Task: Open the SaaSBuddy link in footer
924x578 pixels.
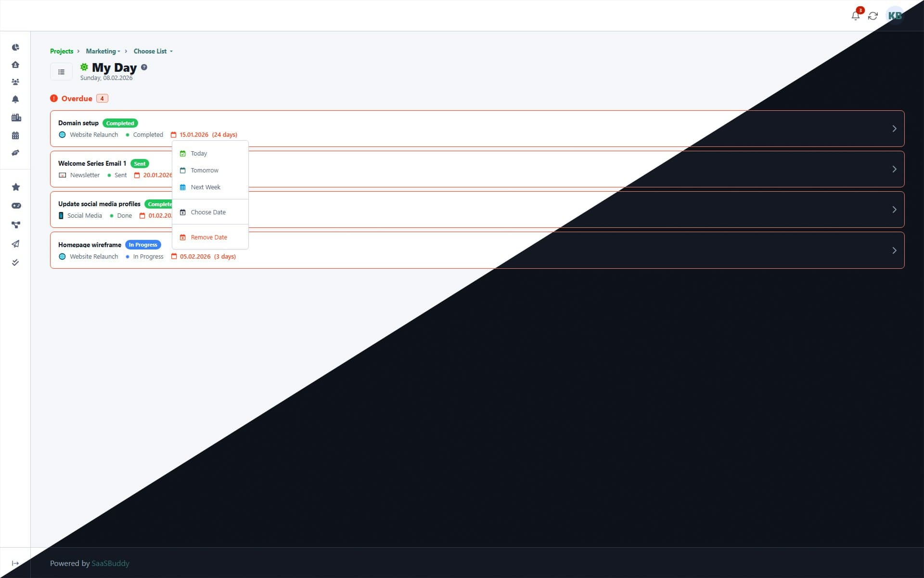Action: pos(110,563)
